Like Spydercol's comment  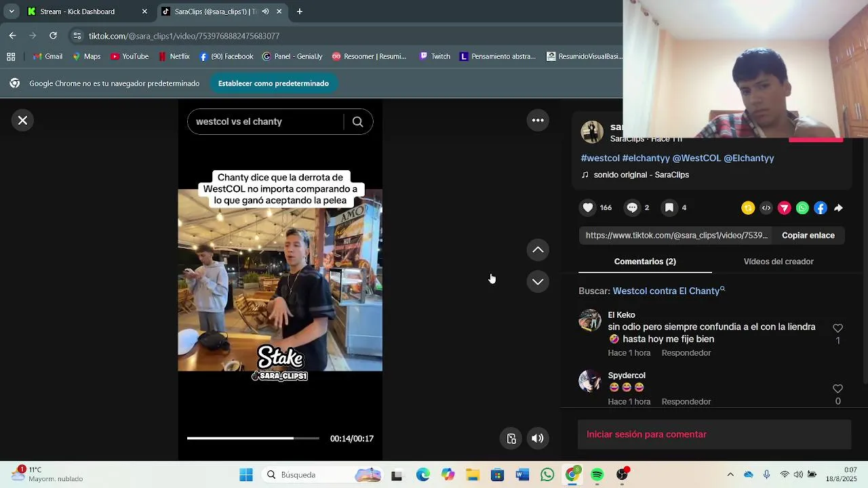(837, 389)
